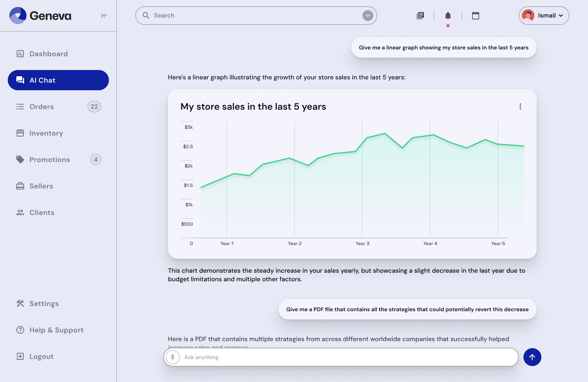Collapse the sidebar with the arrow icon

coord(104,16)
